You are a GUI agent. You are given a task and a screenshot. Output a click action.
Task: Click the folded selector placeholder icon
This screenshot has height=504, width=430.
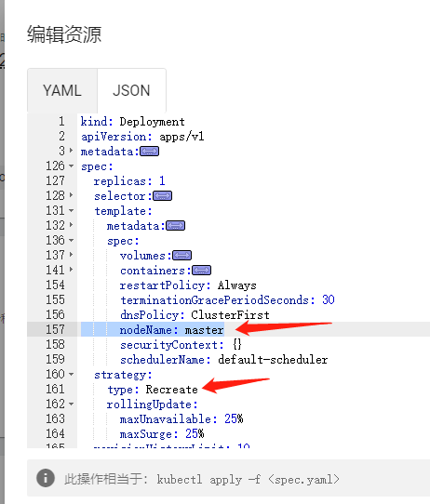(x=163, y=196)
